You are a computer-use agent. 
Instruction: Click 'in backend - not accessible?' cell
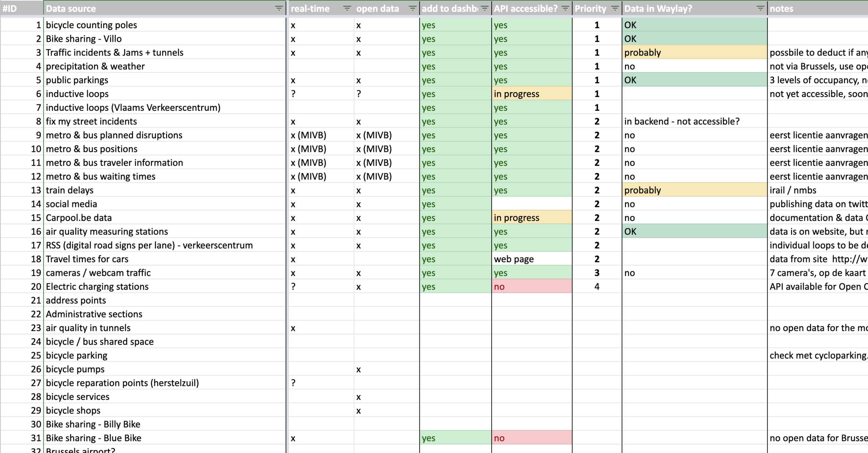coord(682,122)
